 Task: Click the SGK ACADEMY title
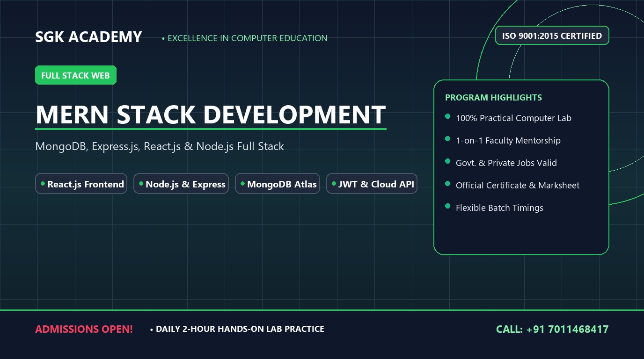(x=88, y=37)
